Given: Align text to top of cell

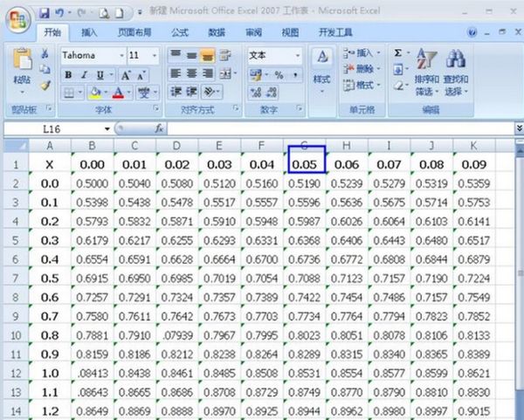Looking at the screenshot, I should pos(176,55).
